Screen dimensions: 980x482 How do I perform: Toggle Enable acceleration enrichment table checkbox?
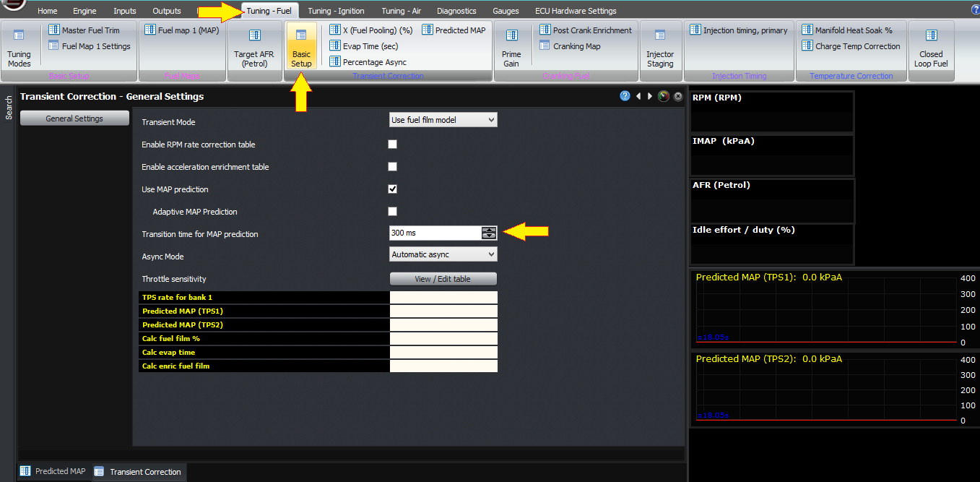tap(392, 167)
